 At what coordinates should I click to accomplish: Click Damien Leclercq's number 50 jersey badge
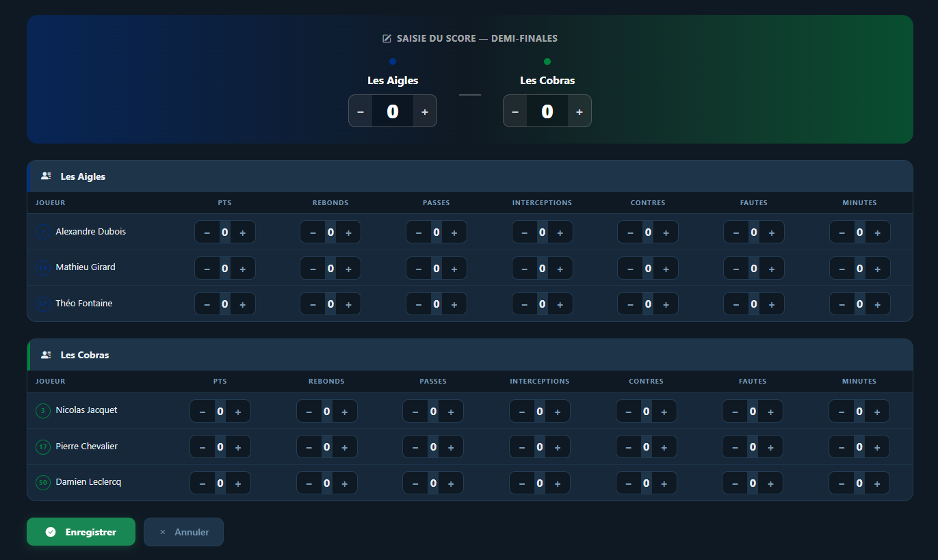click(x=43, y=483)
